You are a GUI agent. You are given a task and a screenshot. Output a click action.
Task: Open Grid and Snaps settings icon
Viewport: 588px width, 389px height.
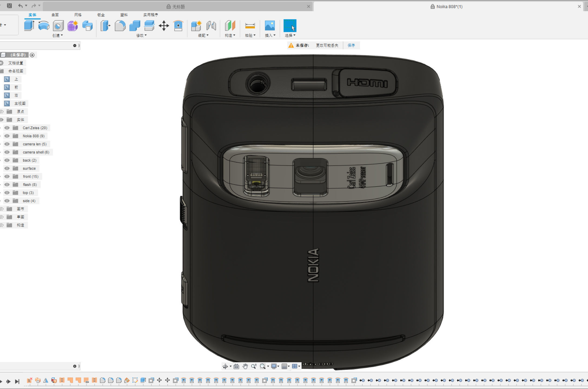[284, 366]
